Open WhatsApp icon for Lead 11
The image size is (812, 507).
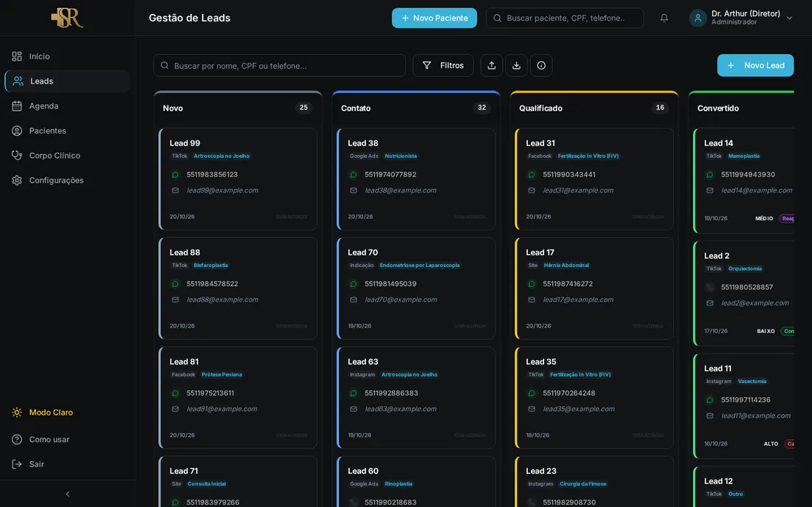coord(710,400)
